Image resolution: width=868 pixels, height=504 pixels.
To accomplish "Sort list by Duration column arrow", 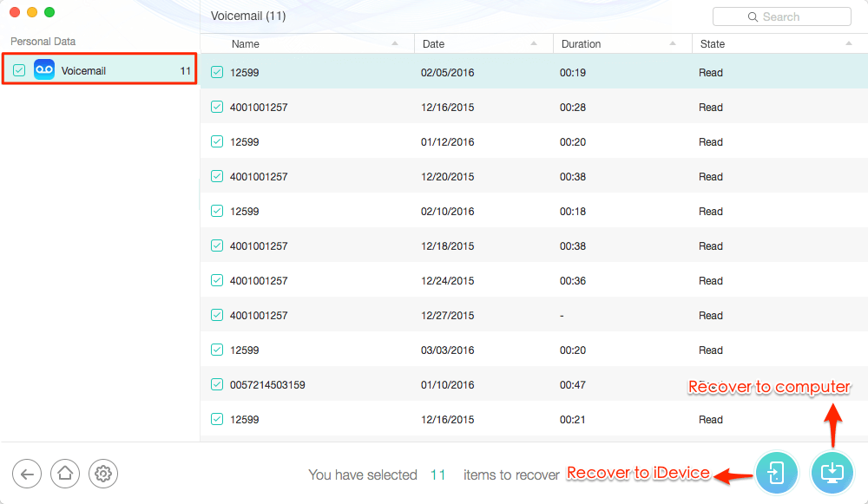I will click(673, 43).
